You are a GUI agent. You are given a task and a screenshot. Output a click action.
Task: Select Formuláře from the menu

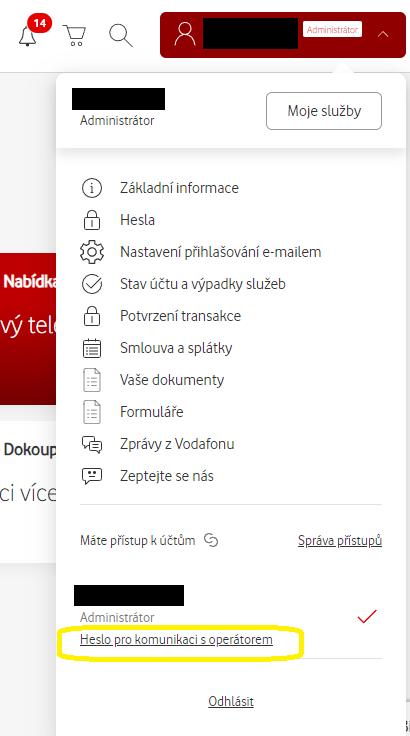152,412
